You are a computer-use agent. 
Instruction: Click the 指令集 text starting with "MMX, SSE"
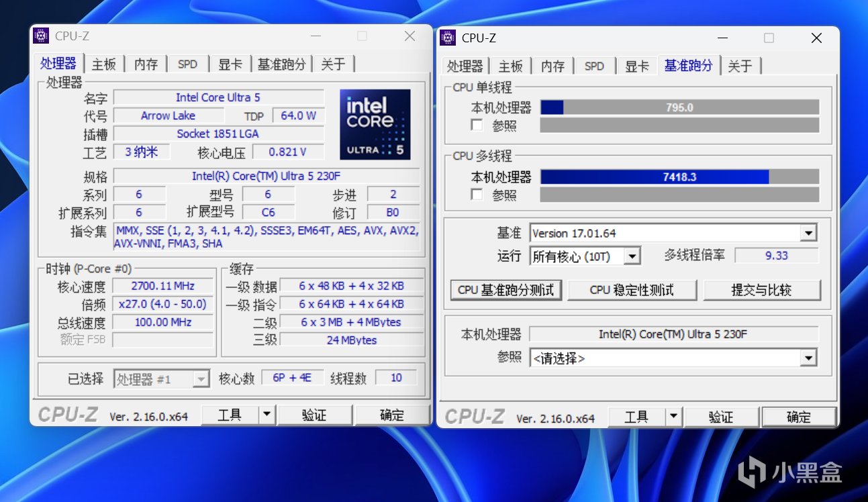click(x=267, y=237)
